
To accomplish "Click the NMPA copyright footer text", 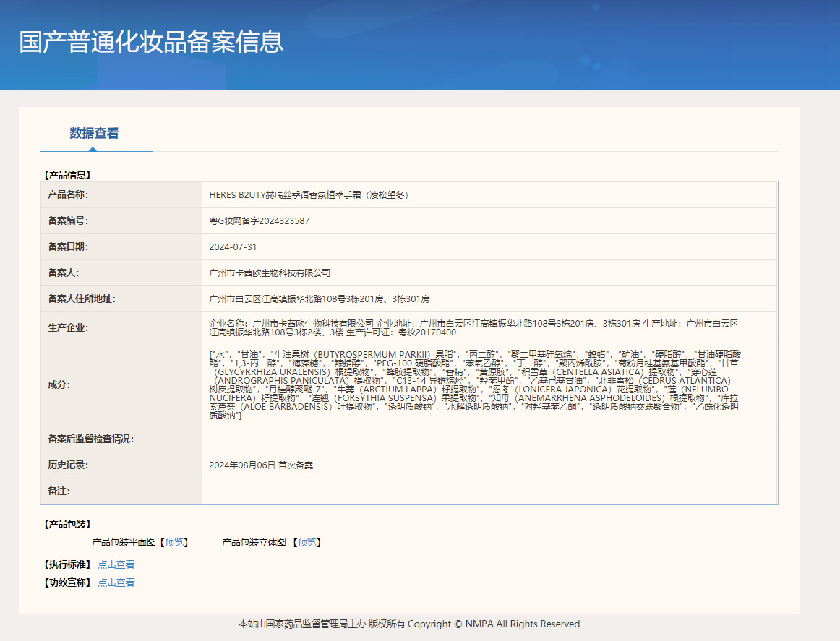I will coord(409,624).
